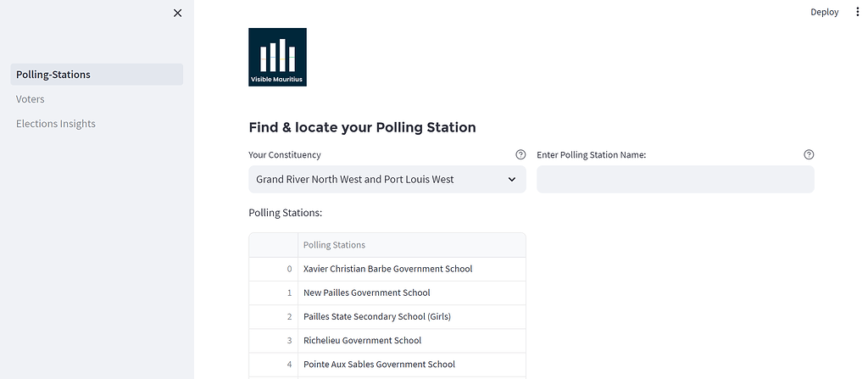Open the Voters page
868x379 pixels.
(31, 99)
